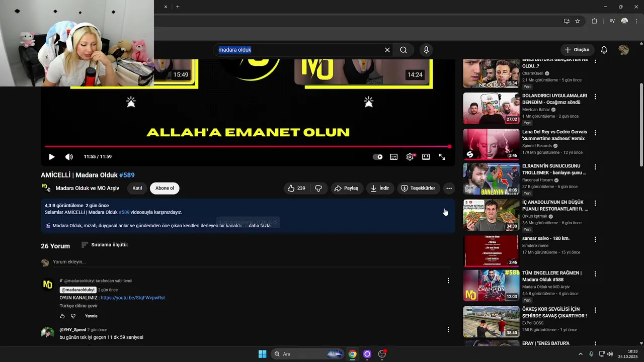Like the pinned madaraoldukyt comment
Viewport: 644px width, 362px height.
(x=62, y=316)
